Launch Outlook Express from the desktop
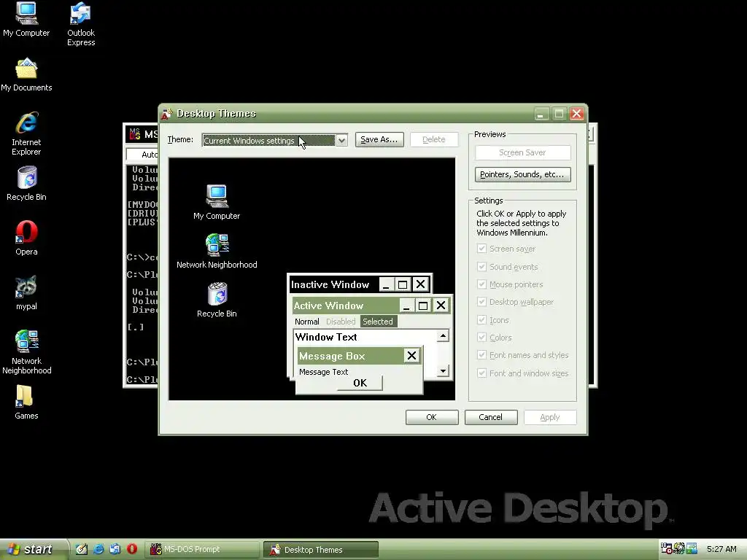Viewport: 747px width, 560px height. [x=80, y=13]
